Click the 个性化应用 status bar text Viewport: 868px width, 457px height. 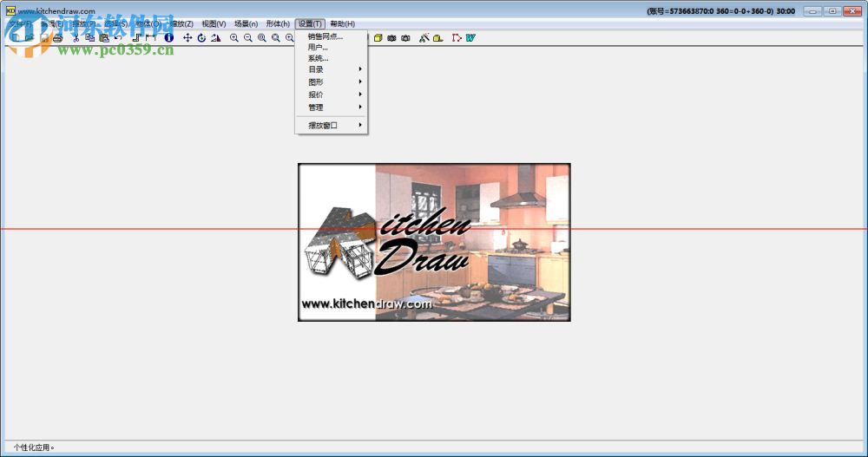point(34,447)
